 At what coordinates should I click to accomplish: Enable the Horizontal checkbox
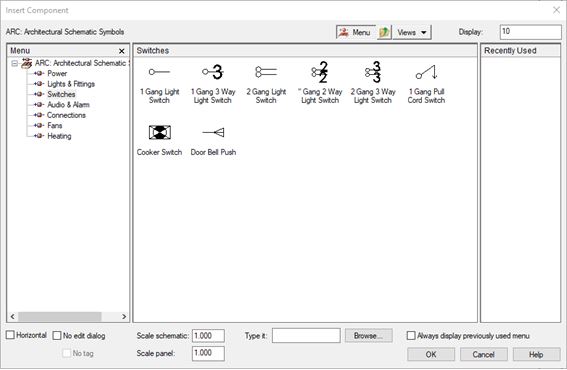(10, 335)
